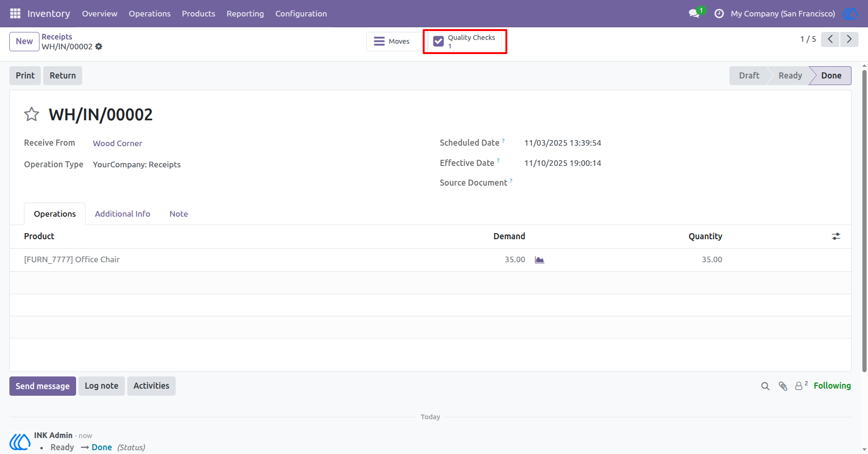
Task: Open the Wood Corner partner link
Action: pos(117,143)
